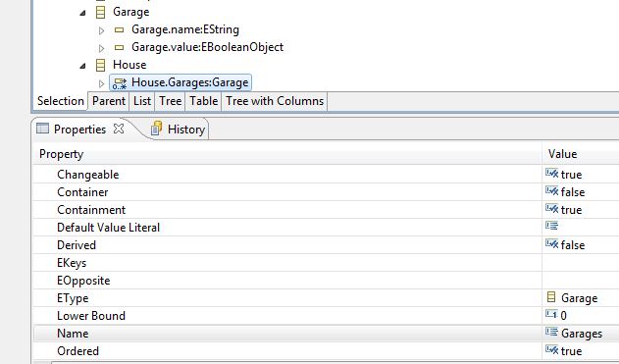Click the Garage class icon in tree

[101, 12]
